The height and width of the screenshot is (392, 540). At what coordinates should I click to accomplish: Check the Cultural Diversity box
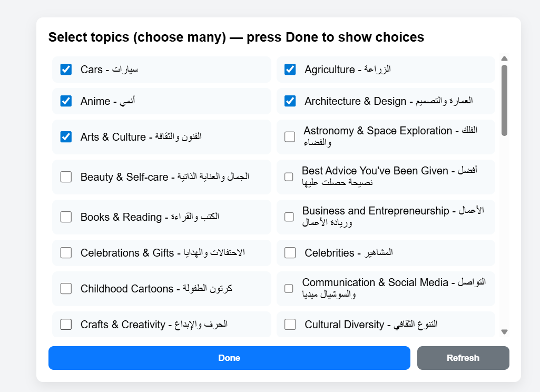290,325
